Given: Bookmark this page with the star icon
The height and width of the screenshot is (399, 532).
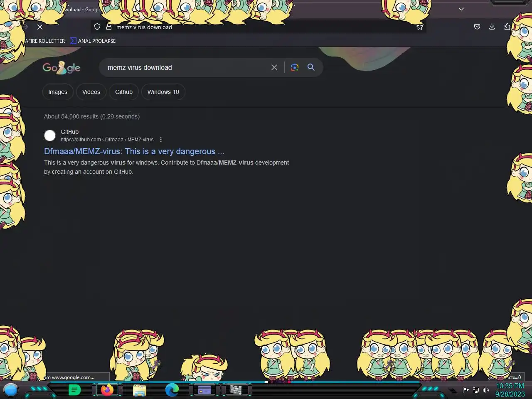Looking at the screenshot, I should point(420,27).
